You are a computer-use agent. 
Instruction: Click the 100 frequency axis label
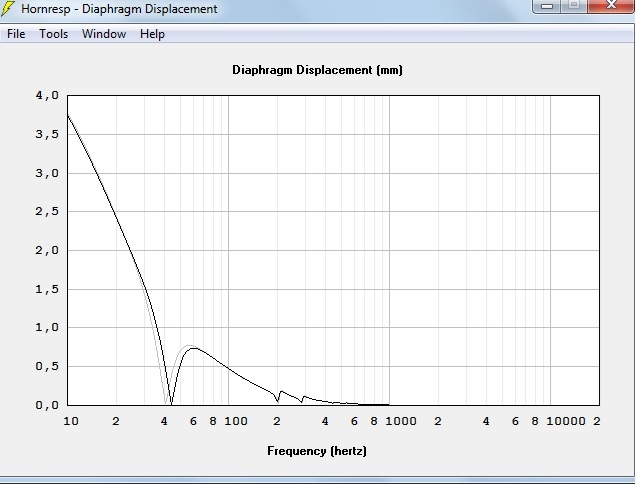236,421
